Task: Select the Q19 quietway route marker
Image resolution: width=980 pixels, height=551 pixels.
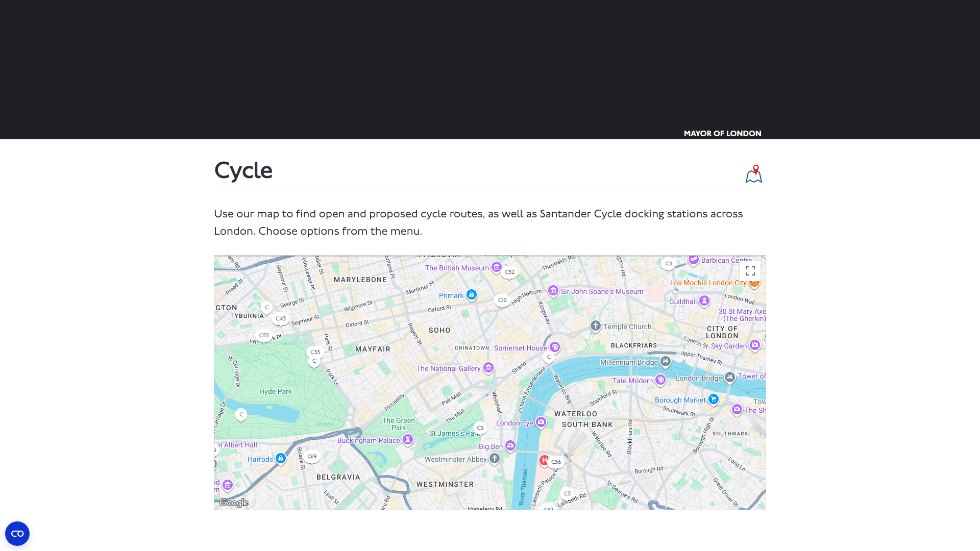Action: coord(312,457)
